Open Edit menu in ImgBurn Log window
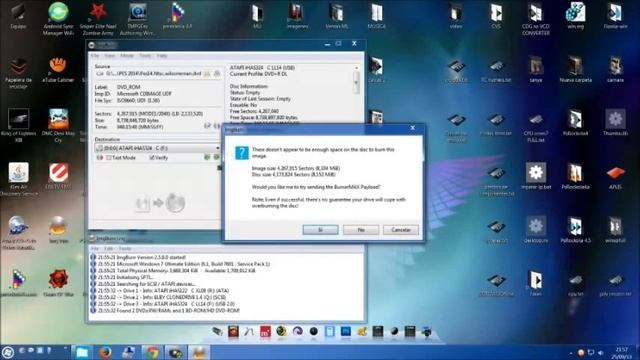This screenshot has height=360, width=640. point(108,249)
